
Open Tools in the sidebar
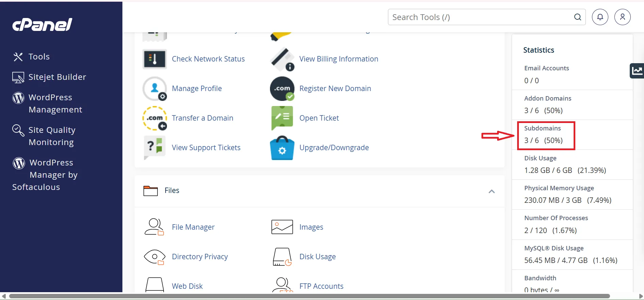click(x=39, y=57)
